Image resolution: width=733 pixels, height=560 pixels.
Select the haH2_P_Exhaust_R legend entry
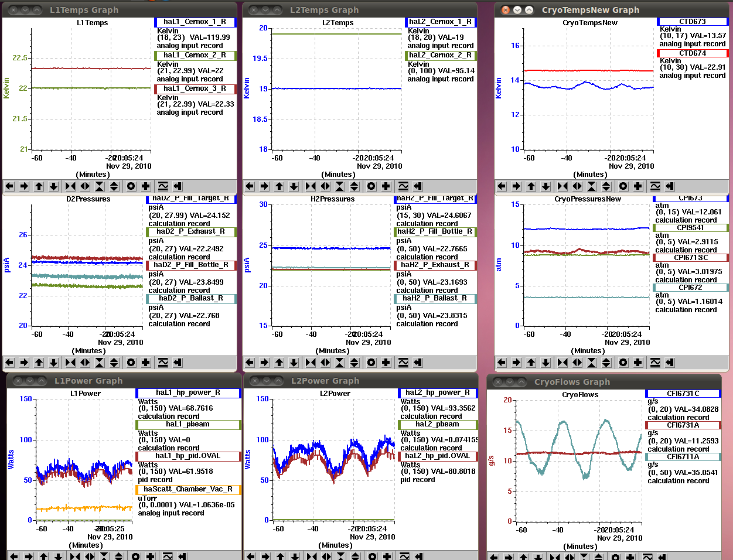435,265
